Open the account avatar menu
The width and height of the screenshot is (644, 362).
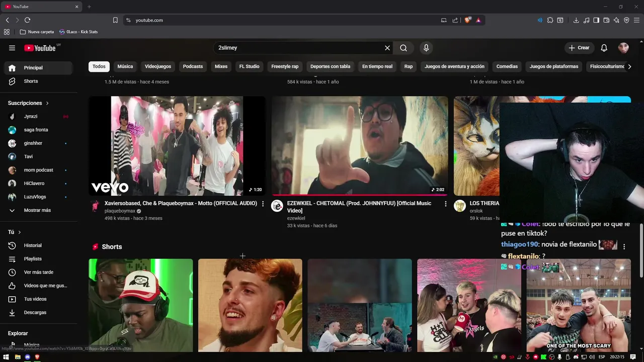click(623, 48)
